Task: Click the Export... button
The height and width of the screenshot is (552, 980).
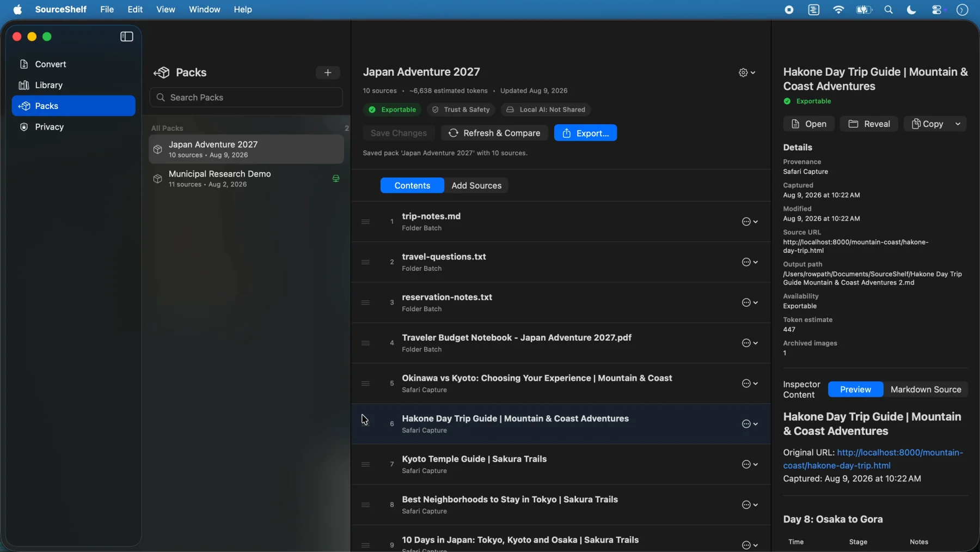Action: click(x=585, y=133)
